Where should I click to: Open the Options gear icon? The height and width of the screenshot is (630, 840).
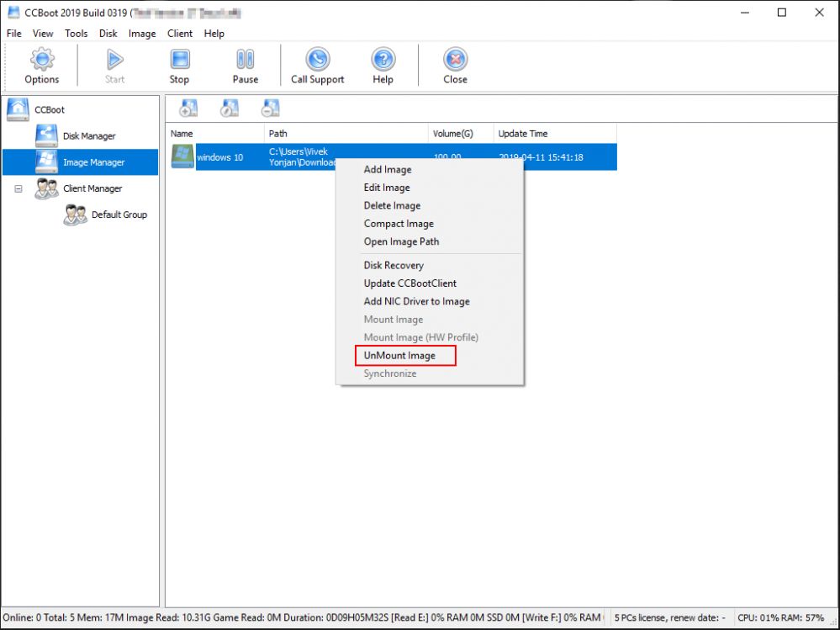click(x=42, y=59)
